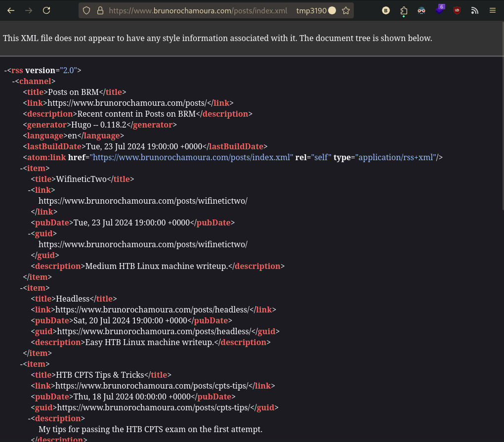Collapse the guid node under WifineticTwo
The width and height of the screenshot is (504, 442).
30,234
